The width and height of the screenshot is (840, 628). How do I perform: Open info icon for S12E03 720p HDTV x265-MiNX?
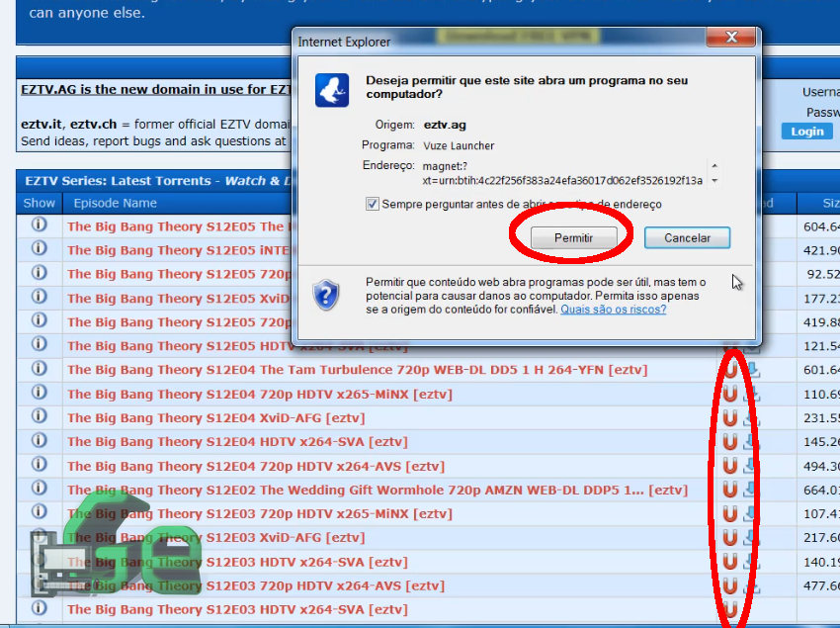(x=40, y=511)
